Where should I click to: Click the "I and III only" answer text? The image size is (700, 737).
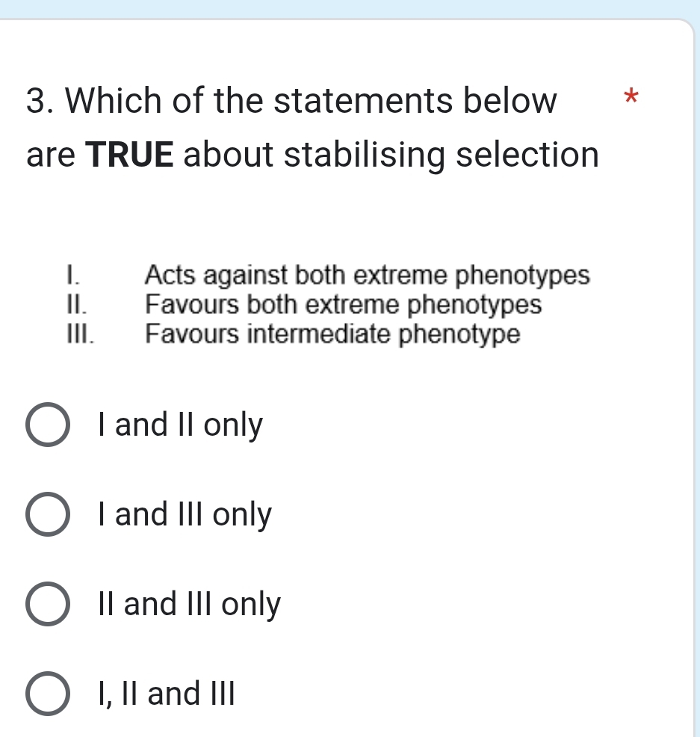[185, 515]
